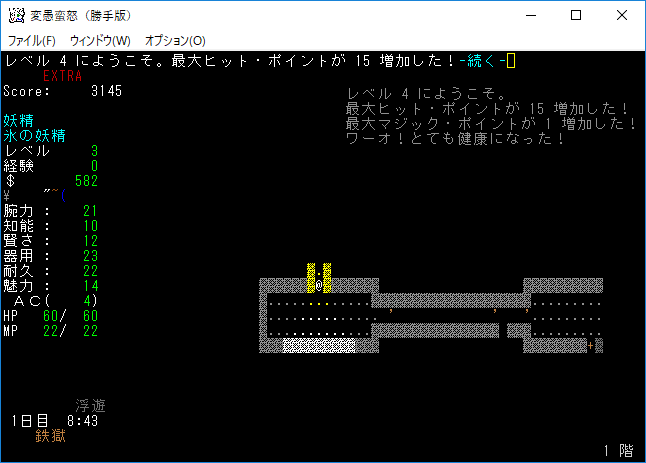
Task: Click the player @ character on the map
Action: tap(318, 286)
